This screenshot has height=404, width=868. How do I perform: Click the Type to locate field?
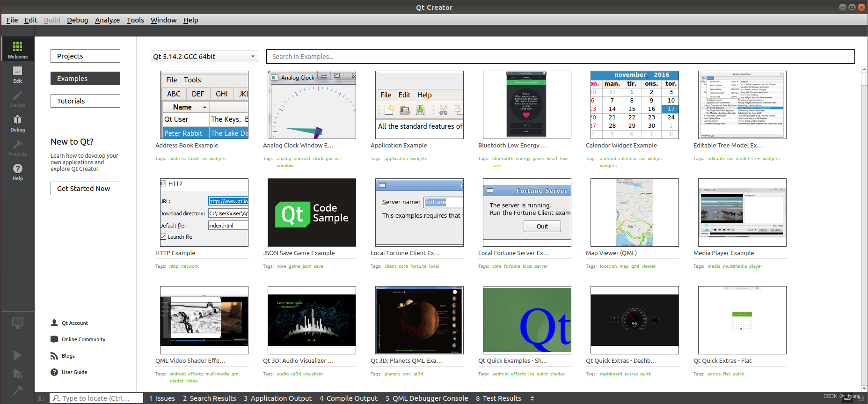(x=96, y=398)
